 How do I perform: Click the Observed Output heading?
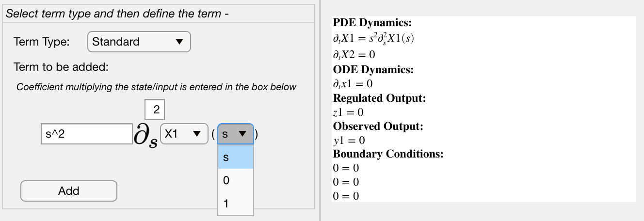pos(378,126)
